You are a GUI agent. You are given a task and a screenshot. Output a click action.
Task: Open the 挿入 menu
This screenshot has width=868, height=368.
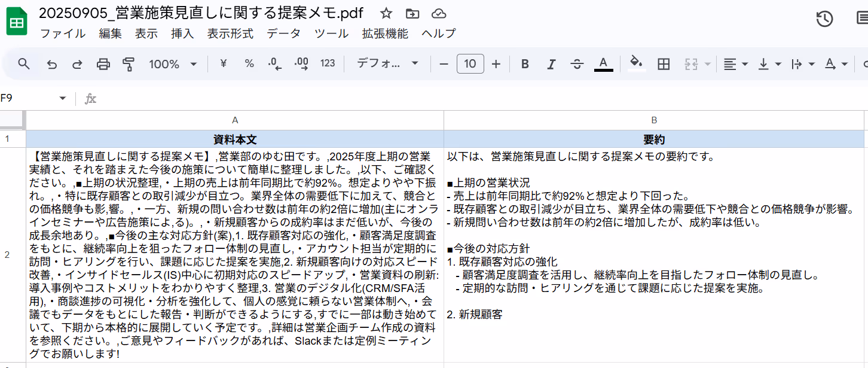182,34
